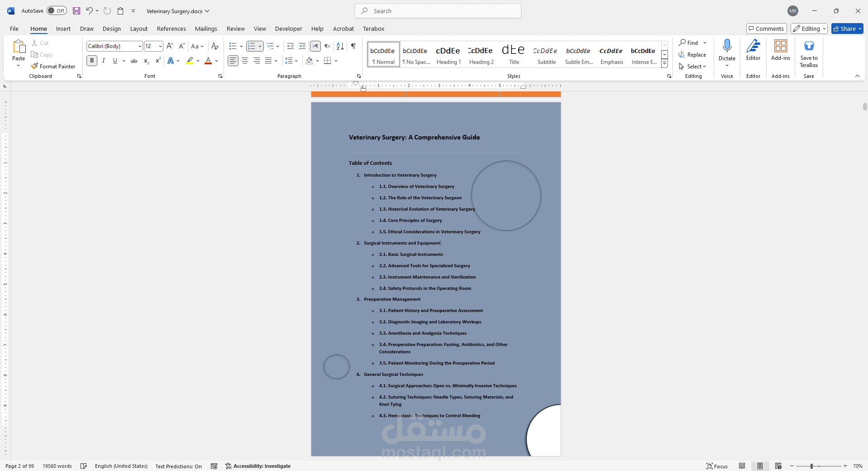Click Replace in Editing group
This screenshot has width=868, height=471.
point(692,54)
